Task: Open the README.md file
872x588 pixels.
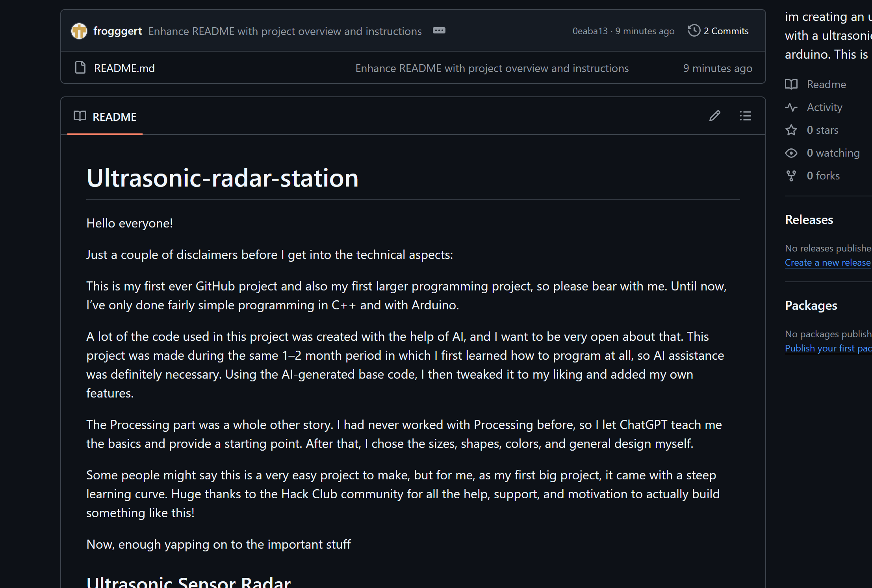Action: [x=124, y=68]
